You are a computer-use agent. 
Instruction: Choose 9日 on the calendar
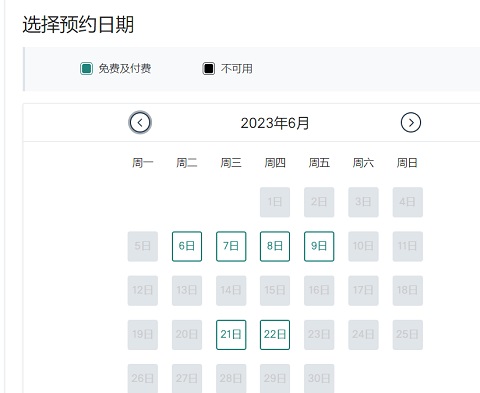(319, 246)
